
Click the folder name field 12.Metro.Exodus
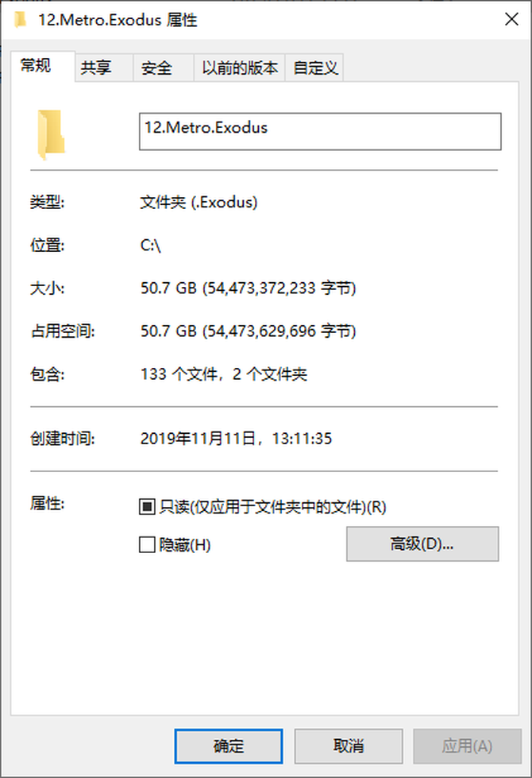click(x=320, y=131)
